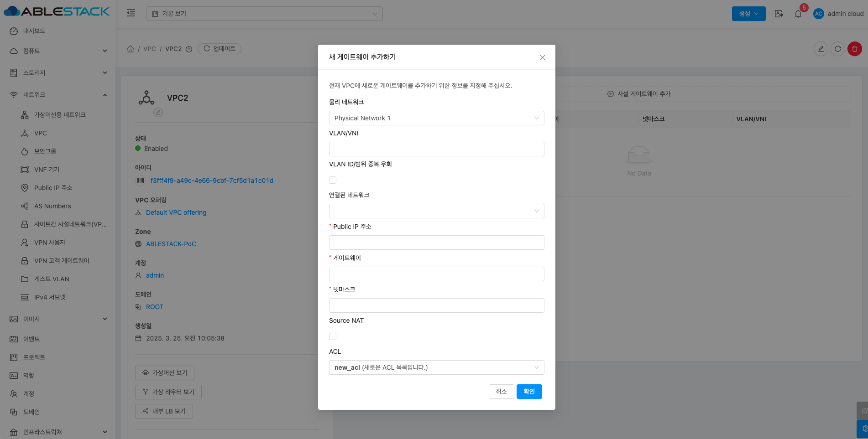Click the sidebar collapse menu icon

pos(131,13)
